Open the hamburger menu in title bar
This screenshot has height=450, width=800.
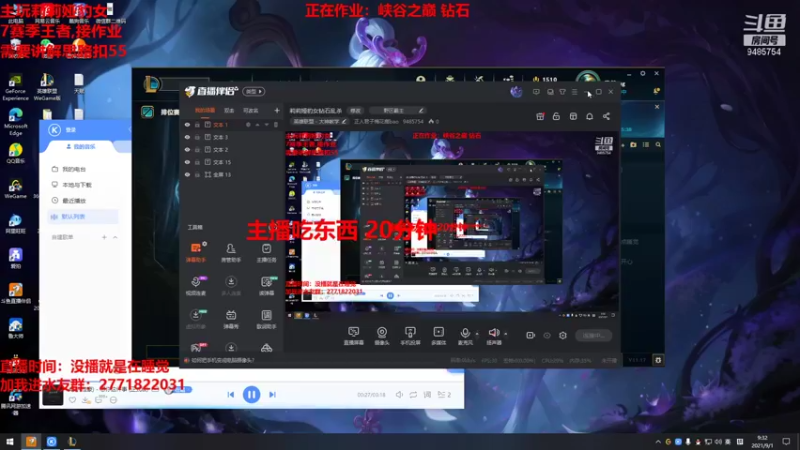pos(574,92)
